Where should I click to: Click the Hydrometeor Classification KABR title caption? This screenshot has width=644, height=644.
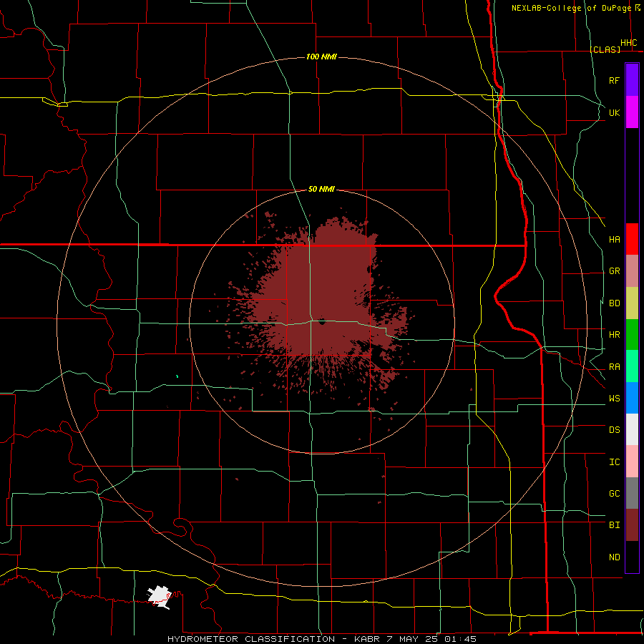coord(322,639)
